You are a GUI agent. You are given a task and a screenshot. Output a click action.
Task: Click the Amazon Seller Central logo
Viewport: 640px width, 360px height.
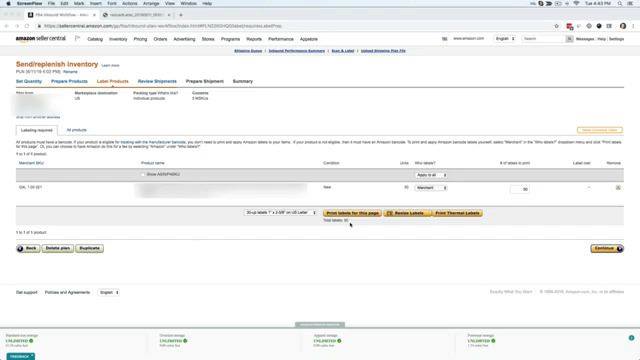(40, 39)
